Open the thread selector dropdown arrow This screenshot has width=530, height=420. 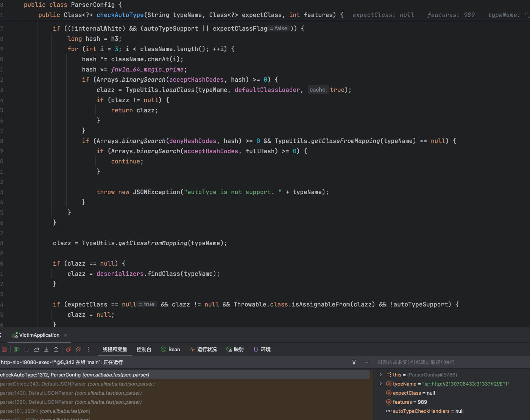pyautogui.click(x=366, y=362)
